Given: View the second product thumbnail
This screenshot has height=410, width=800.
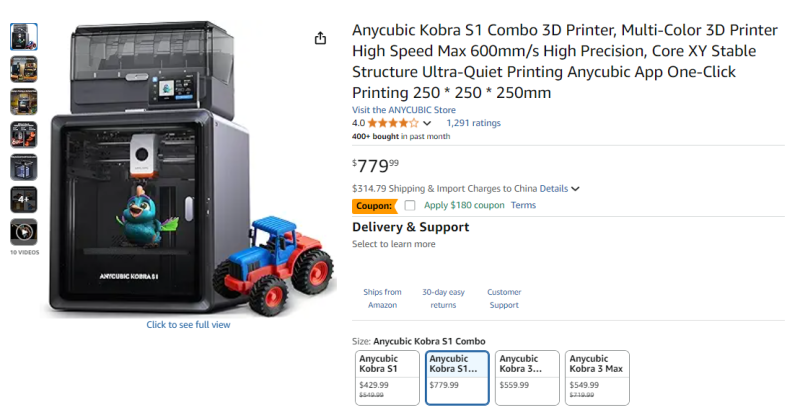Looking at the screenshot, I should (24, 69).
